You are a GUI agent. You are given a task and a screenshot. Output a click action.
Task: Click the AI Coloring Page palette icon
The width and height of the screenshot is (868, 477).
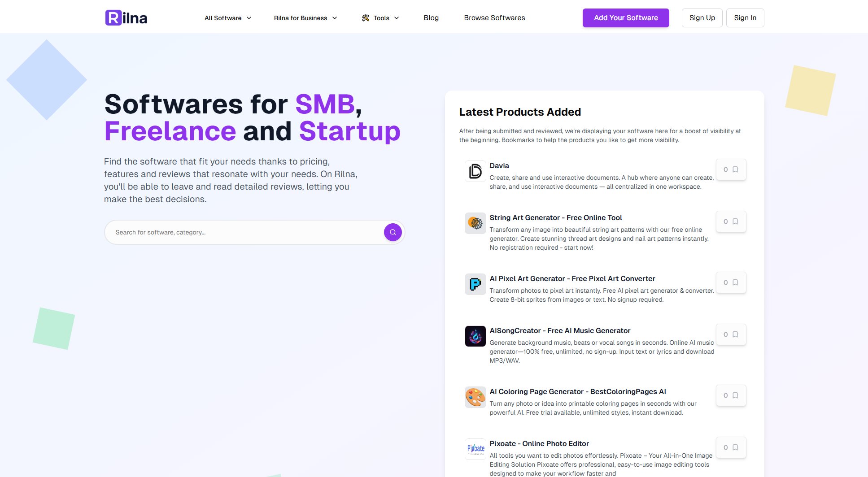pos(475,397)
